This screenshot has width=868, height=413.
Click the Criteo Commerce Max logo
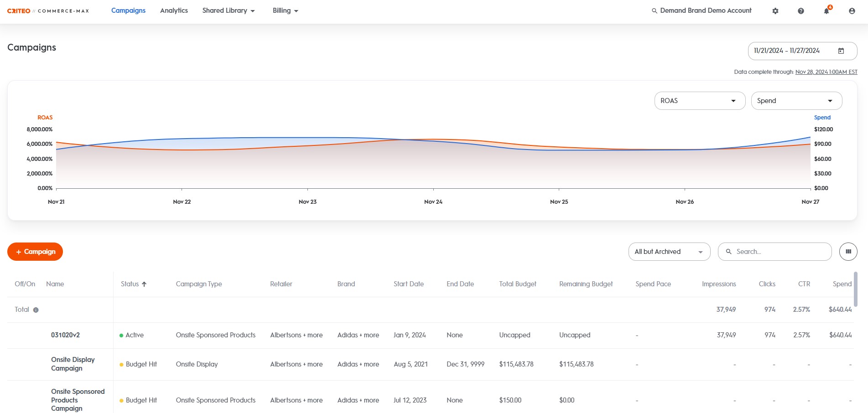[x=48, y=11]
